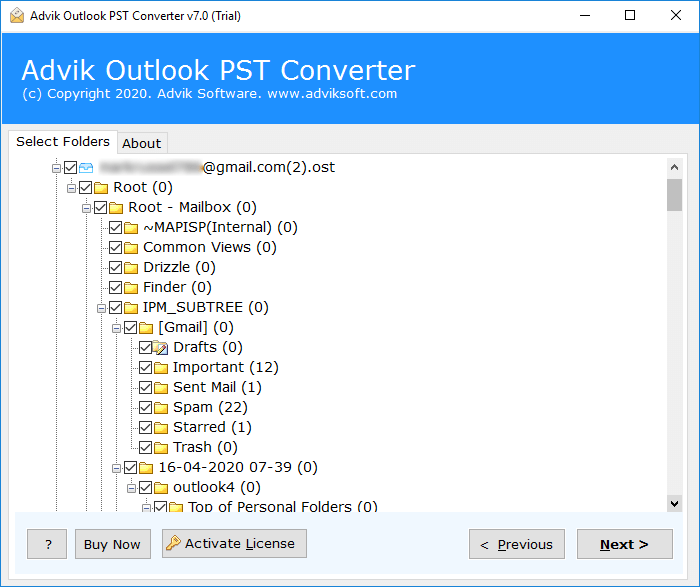Click the ~MAPISP(Internal) folder icon

(131, 228)
